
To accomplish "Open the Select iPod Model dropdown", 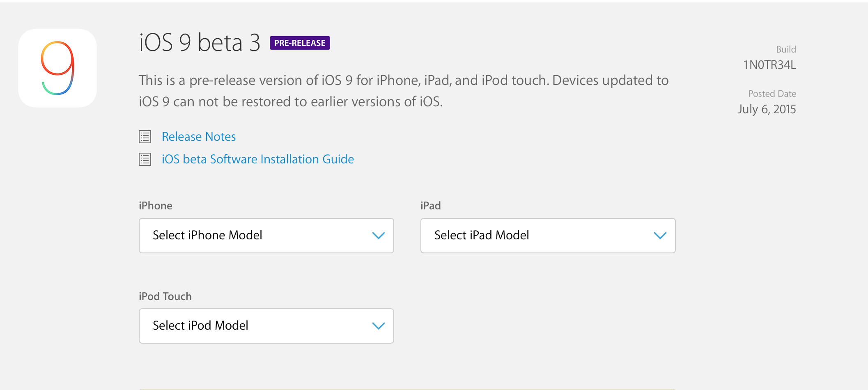I will point(266,326).
